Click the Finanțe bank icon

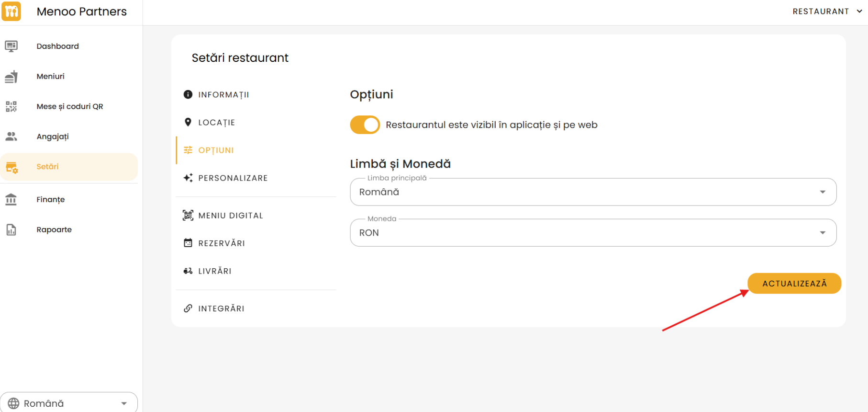tap(11, 199)
